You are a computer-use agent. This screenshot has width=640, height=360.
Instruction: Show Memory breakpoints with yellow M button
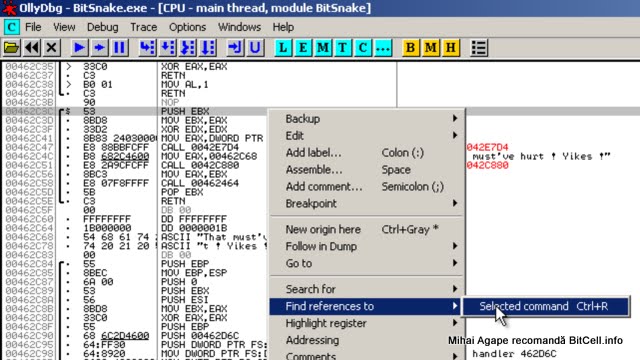click(431, 48)
